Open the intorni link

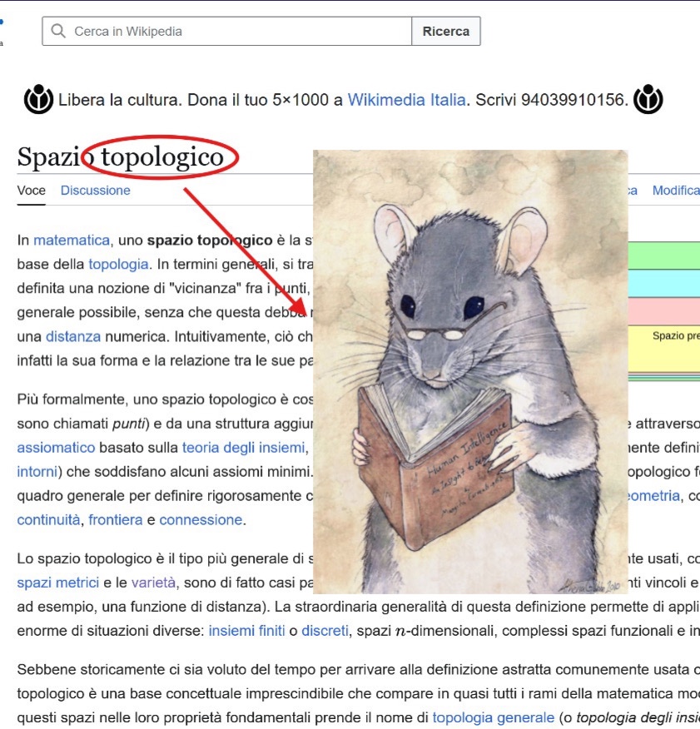(37, 472)
